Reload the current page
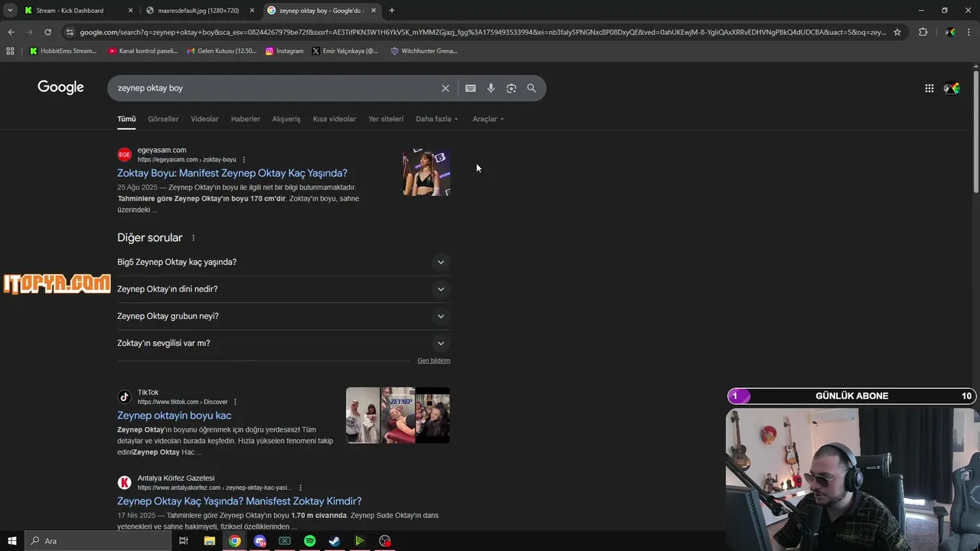 [x=47, y=32]
